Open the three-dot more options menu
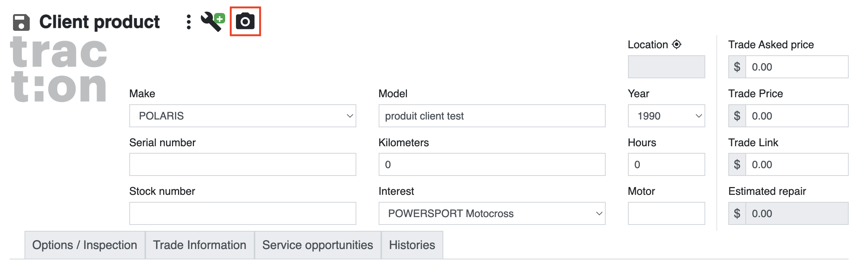 click(189, 22)
